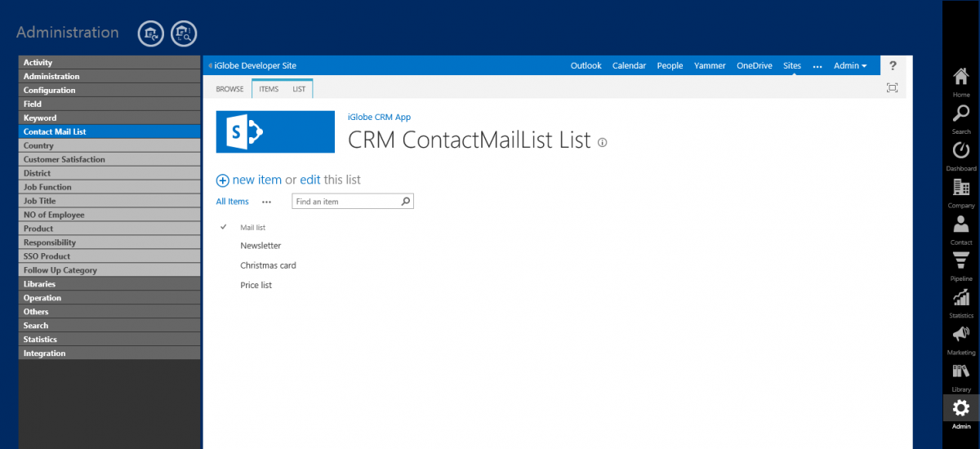Expand the Others section
This screenshot has height=449, width=980.
[109, 312]
